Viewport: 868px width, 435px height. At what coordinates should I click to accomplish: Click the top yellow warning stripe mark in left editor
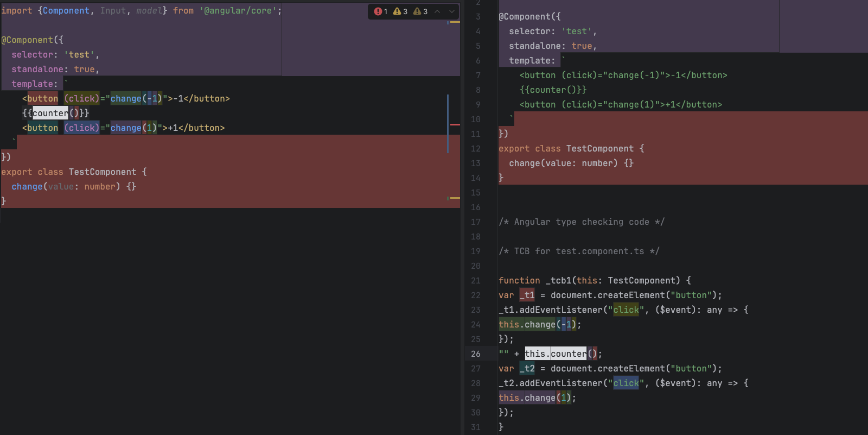(x=455, y=22)
